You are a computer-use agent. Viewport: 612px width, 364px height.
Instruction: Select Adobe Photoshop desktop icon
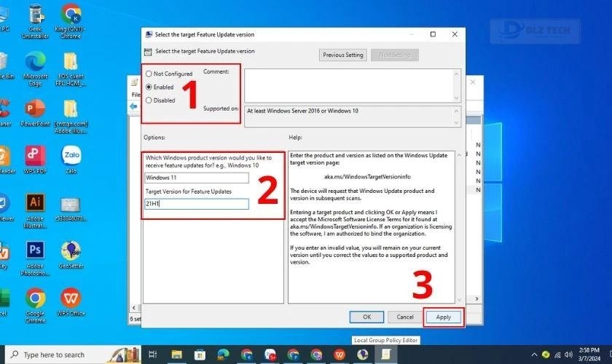[35, 258]
